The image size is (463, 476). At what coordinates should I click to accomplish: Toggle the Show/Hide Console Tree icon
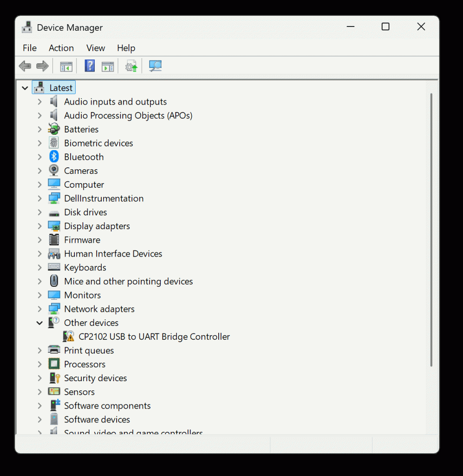pos(66,66)
